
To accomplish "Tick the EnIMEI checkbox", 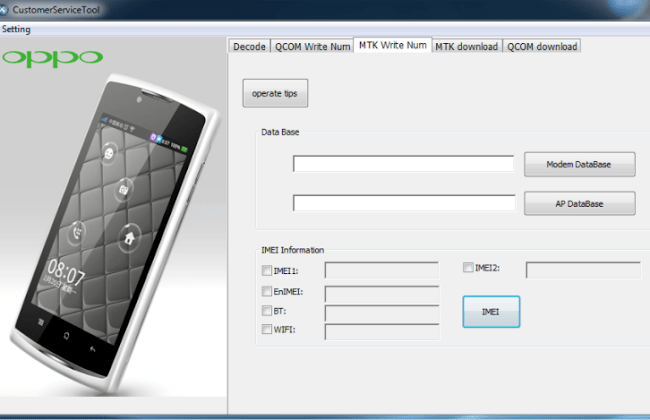I will pyautogui.click(x=267, y=291).
